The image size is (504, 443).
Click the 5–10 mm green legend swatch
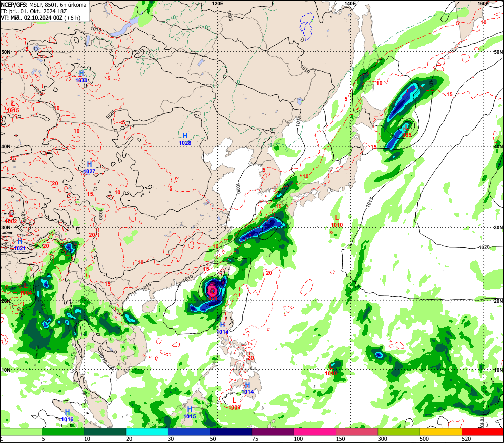point(63,432)
